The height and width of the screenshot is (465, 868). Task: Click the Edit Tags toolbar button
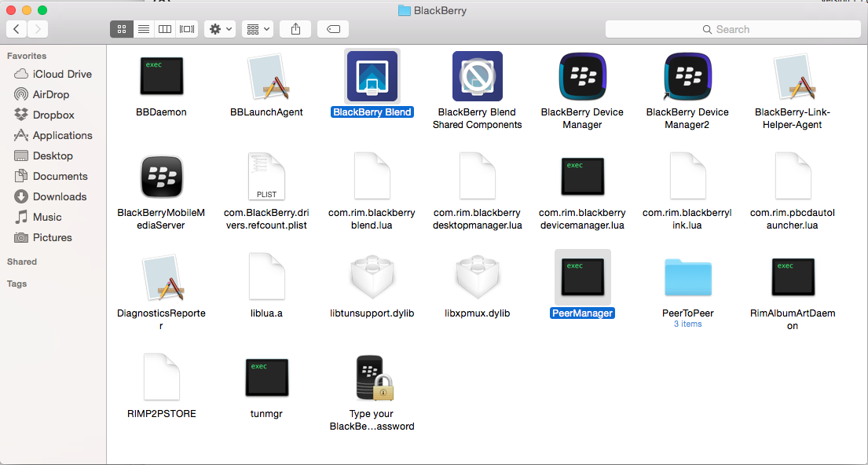[333, 29]
